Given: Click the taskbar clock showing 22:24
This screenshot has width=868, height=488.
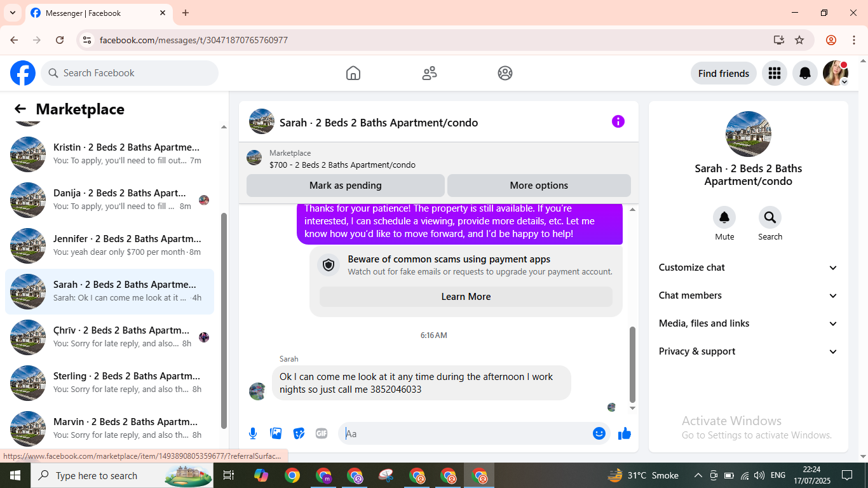Looking at the screenshot, I should pos(811,475).
